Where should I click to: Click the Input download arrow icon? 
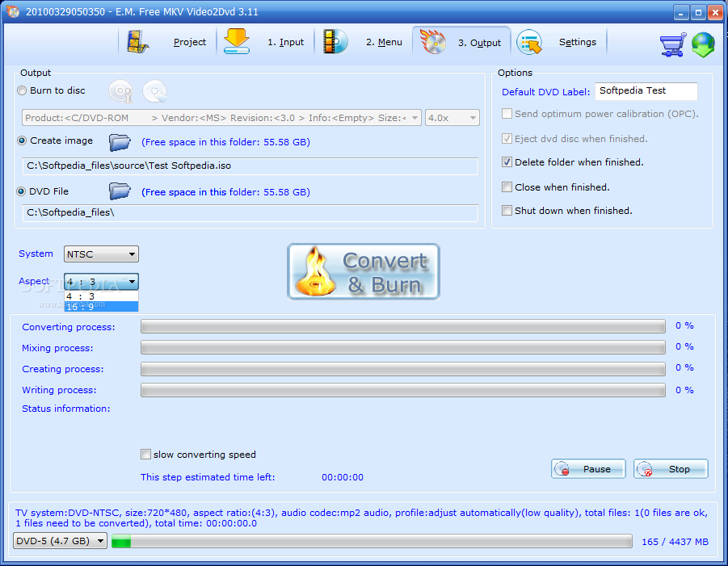coord(236,41)
